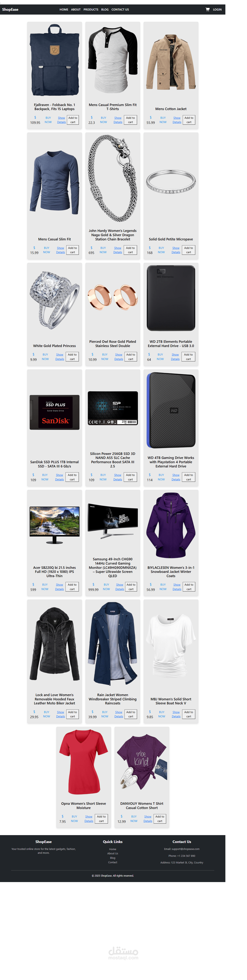Viewport: 247px width, 980px height.
Task: Open the shopping cart icon in header
Action: (207, 10)
